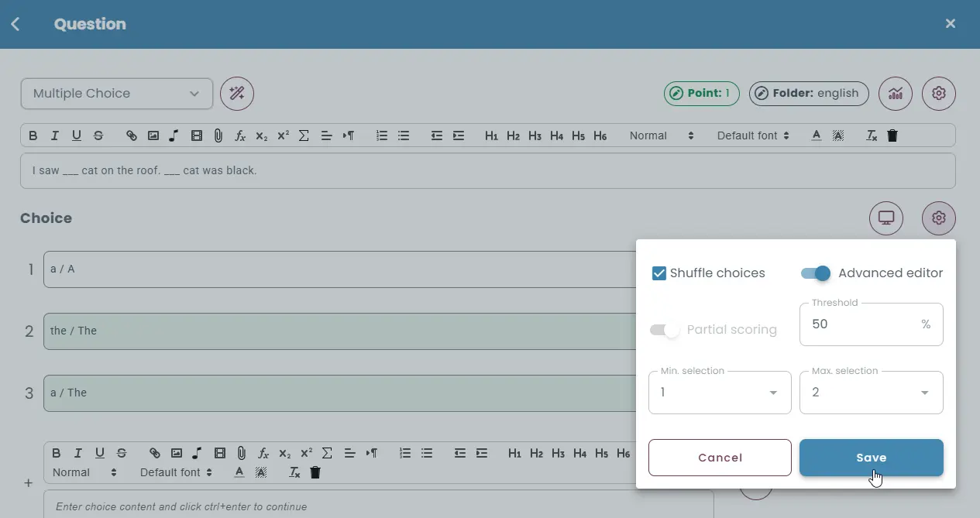Viewport: 980px width, 518px height.
Task: Apply subscript in the question toolbar
Action: pos(262,136)
